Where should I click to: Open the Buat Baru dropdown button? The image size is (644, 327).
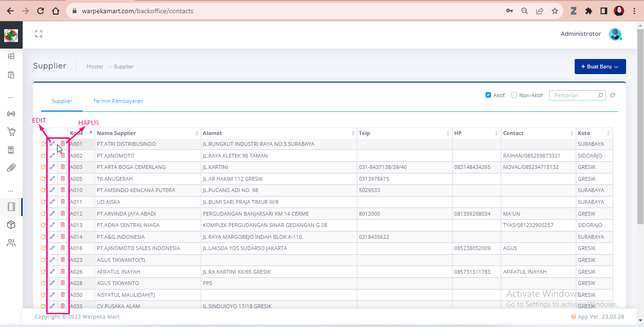click(x=600, y=67)
